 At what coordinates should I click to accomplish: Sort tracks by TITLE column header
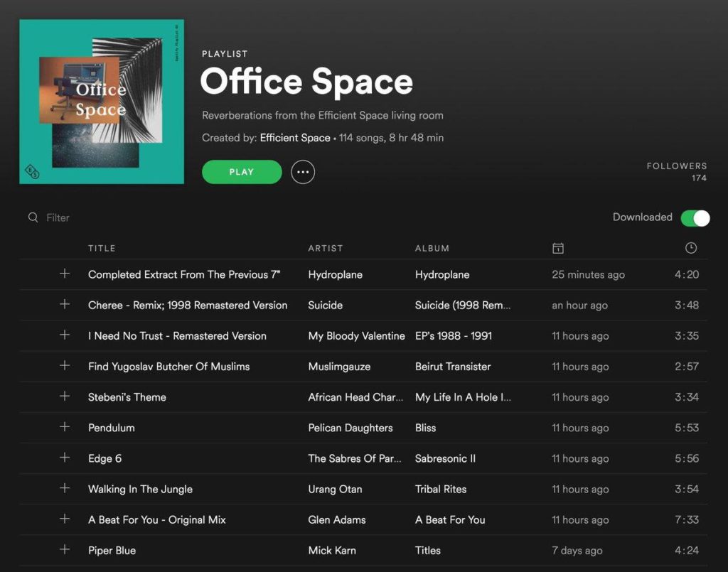coord(102,248)
